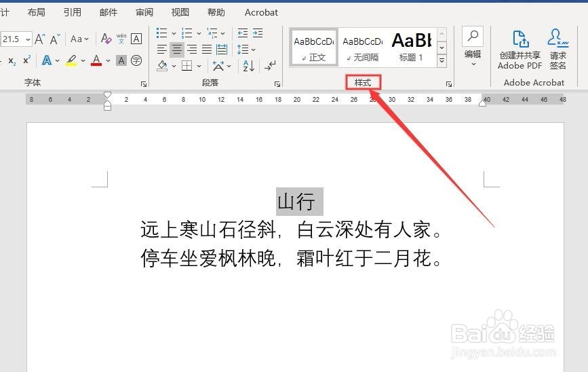Image resolution: width=588 pixels, height=372 pixels.
Task: Toggle subscript formatting
Action: pos(12,60)
